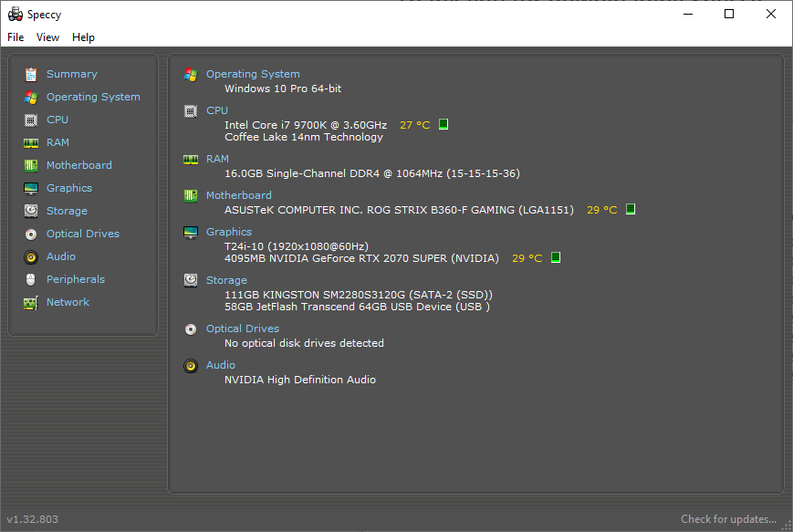
Task: Click the Audio speaker icon in sidebar
Action: [x=30, y=256]
